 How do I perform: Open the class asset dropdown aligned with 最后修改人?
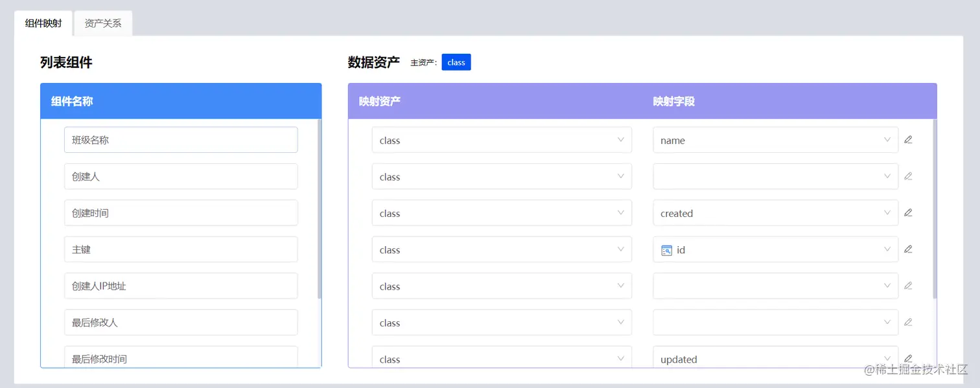pyautogui.click(x=502, y=322)
